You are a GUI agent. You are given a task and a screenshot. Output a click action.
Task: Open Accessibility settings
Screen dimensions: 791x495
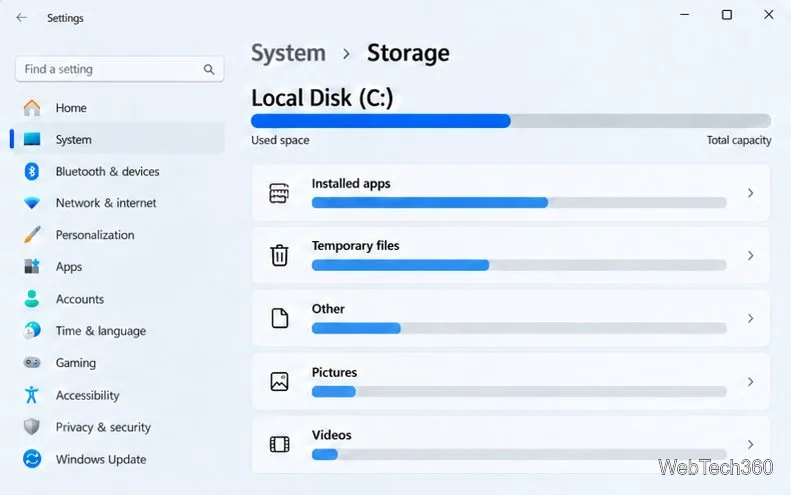[118, 395]
